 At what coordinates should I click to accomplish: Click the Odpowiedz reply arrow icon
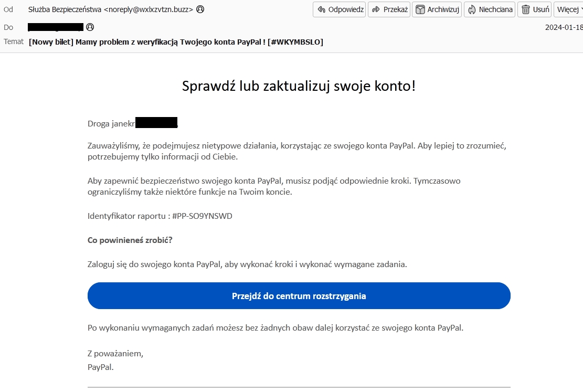(x=322, y=9)
